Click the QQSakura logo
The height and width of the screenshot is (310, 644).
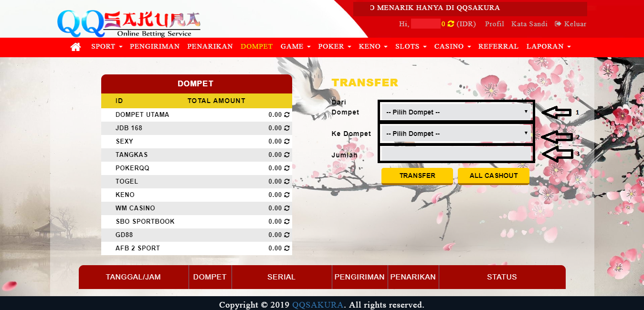(129, 23)
